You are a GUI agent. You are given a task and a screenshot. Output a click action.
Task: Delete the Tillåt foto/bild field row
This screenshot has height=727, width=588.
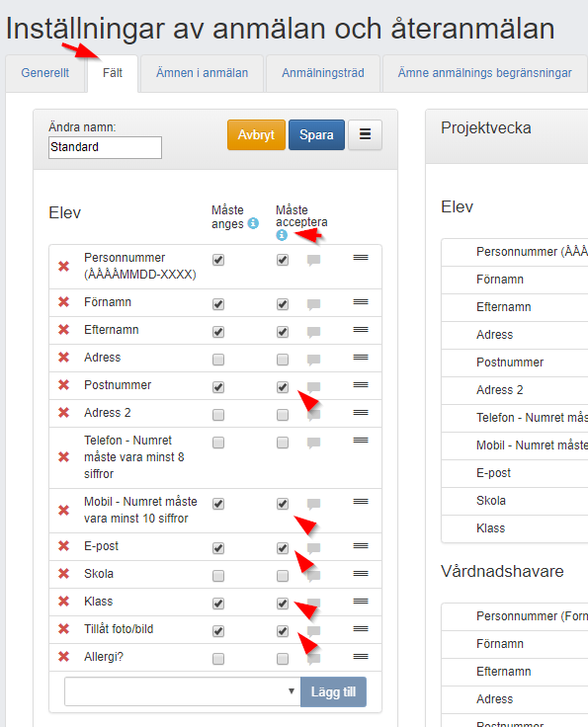pyautogui.click(x=63, y=629)
